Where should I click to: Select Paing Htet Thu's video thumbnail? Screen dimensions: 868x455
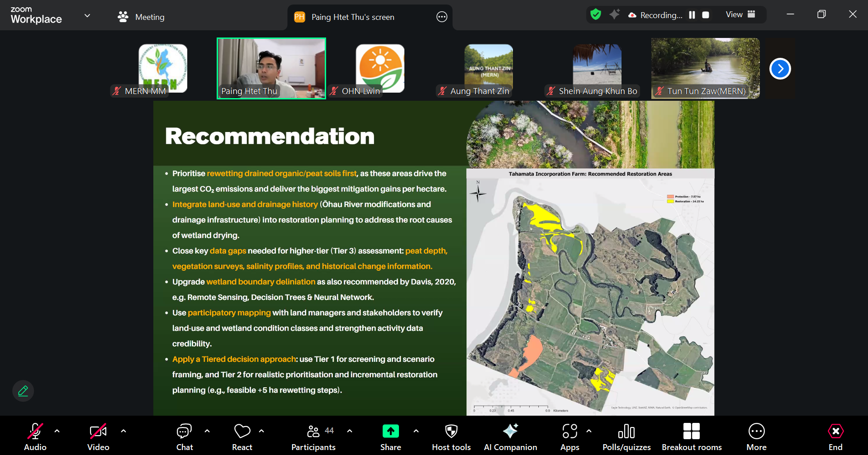(x=271, y=68)
